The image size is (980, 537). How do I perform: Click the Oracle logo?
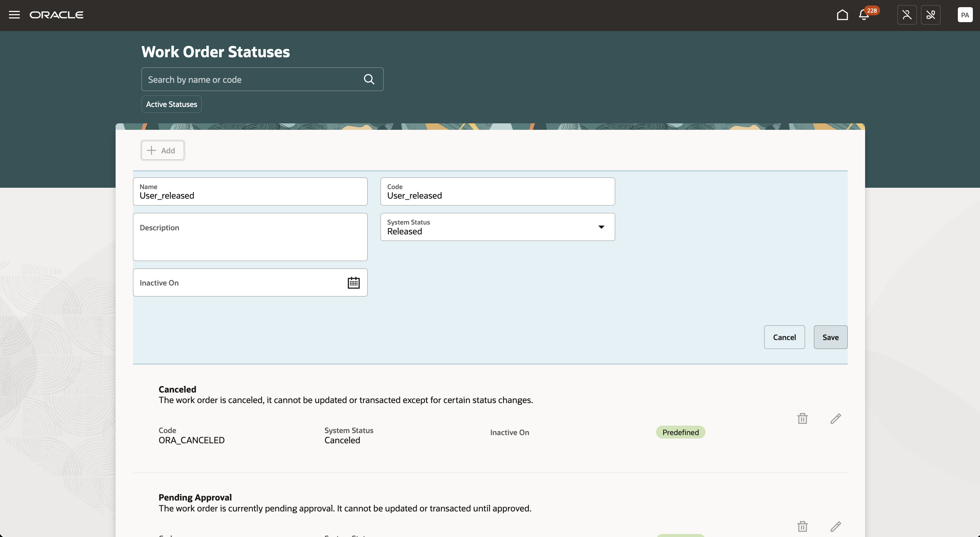click(57, 15)
